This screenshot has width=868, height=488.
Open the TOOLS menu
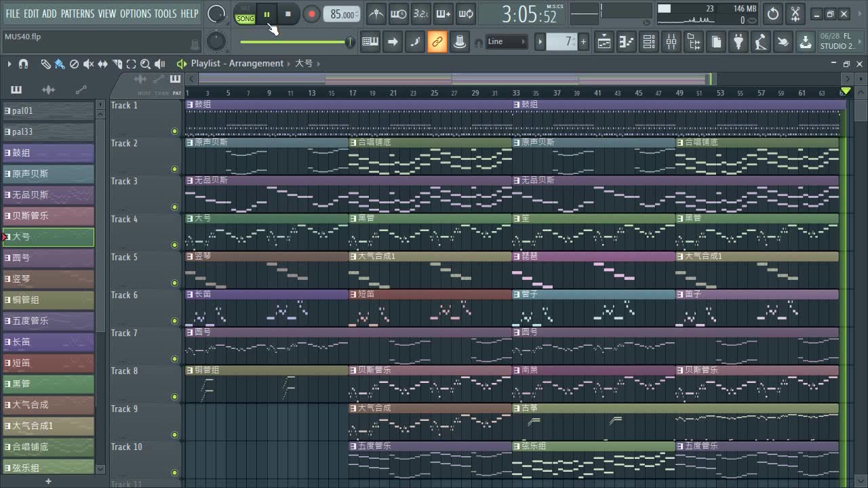pyautogui.click(x=165, y=14)
